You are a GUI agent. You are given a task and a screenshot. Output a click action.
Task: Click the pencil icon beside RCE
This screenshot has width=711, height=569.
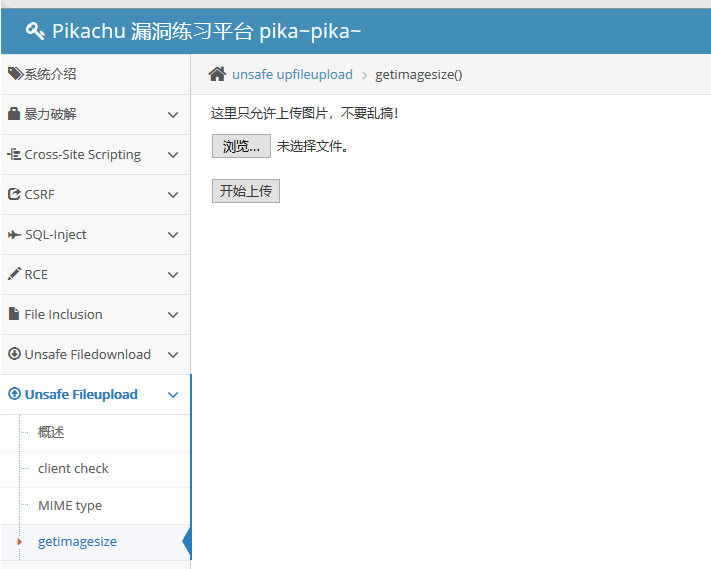click(x=15, y=274)
